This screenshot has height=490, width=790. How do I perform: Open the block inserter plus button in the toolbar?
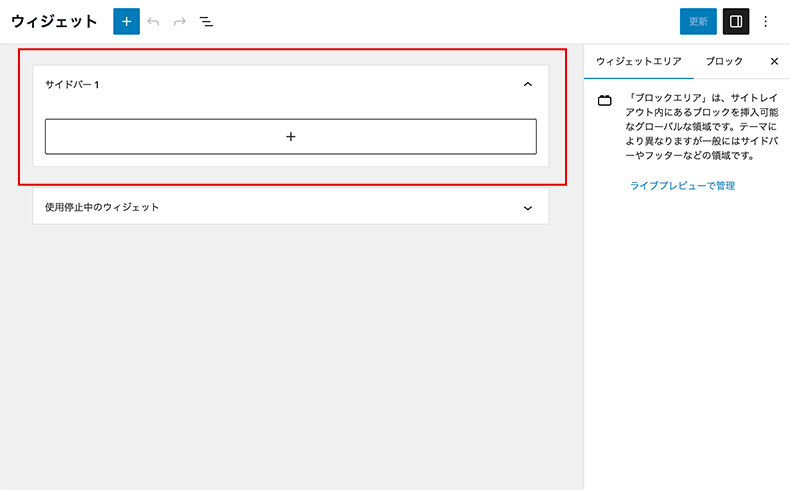[126, 21]
